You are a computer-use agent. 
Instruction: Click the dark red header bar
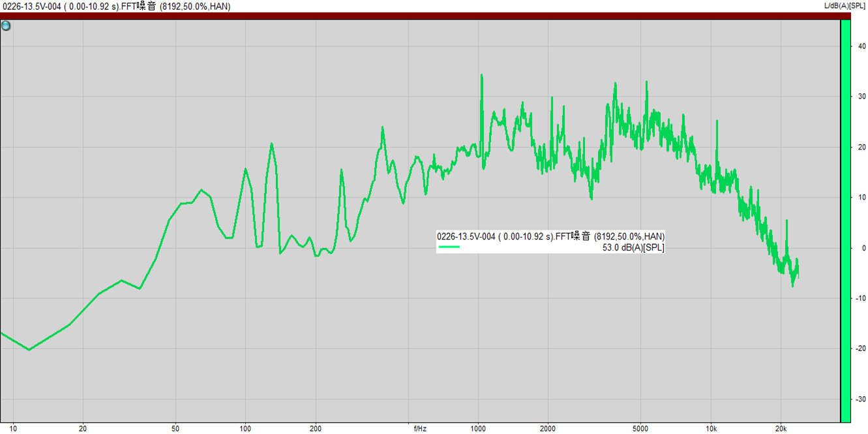[x=417, y=16]
